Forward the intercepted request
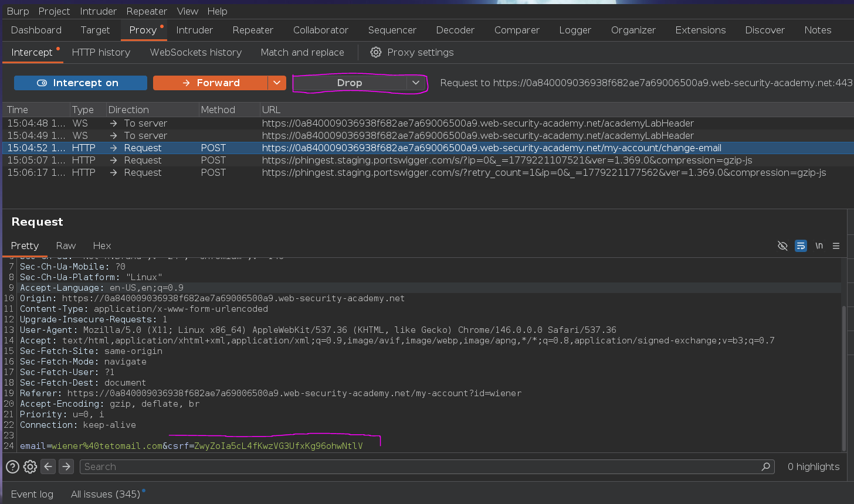 (x=211, y=83)
